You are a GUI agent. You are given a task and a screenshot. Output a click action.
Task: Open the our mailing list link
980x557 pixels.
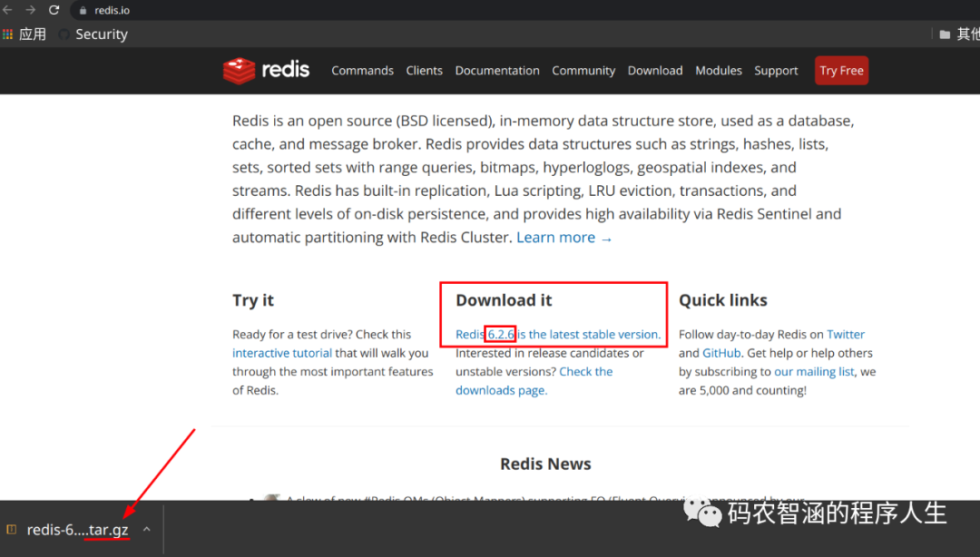[814, 372]
